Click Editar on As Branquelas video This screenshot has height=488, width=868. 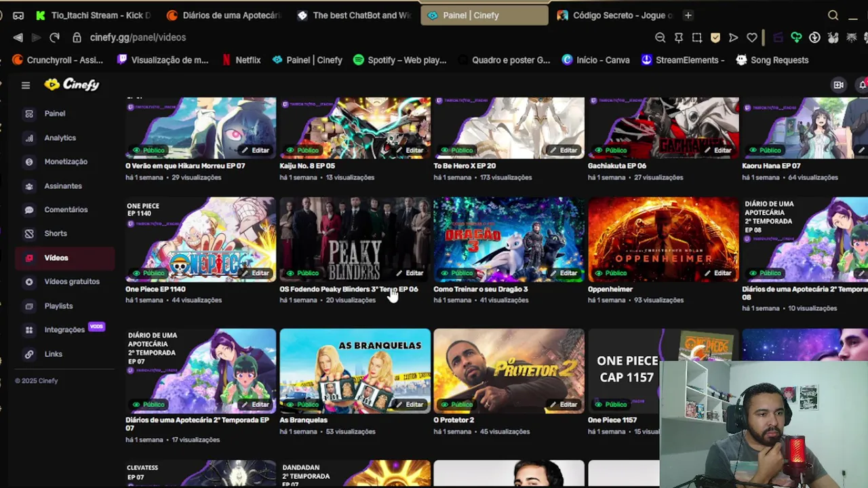pyautogui.click(x=409, y=405)
